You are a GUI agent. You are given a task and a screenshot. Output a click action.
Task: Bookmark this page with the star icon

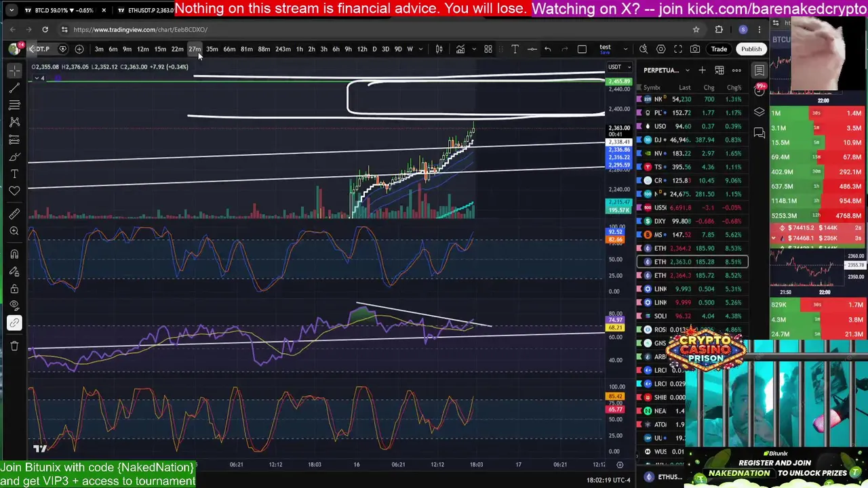click(x=696, y=29)
